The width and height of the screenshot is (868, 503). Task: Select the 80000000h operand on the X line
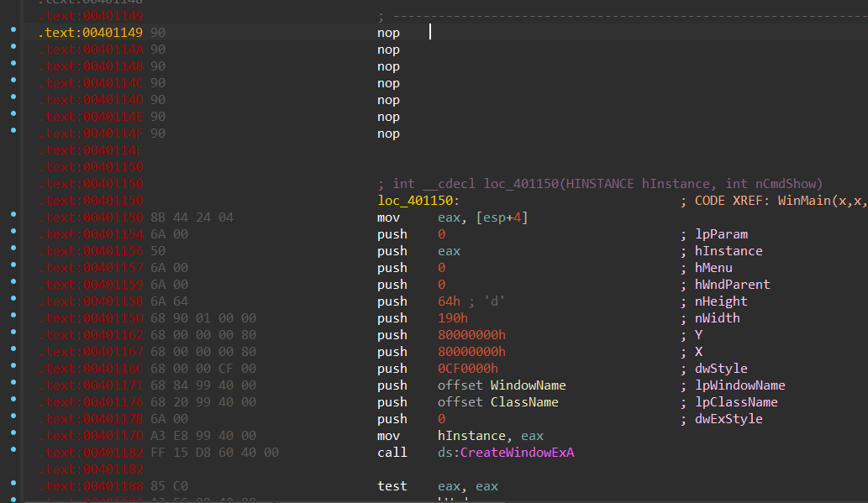(x=471, y=352)
